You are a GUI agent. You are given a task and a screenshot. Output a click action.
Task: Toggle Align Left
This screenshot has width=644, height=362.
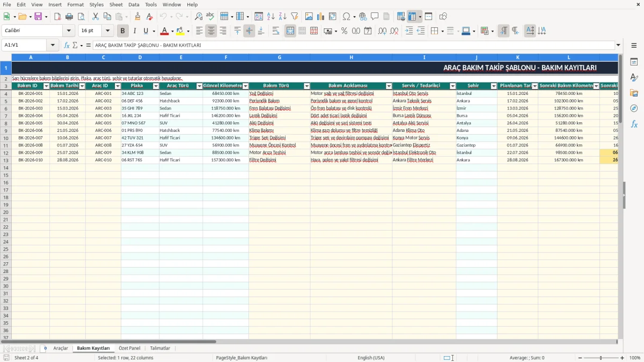click(x=200, y=31)
